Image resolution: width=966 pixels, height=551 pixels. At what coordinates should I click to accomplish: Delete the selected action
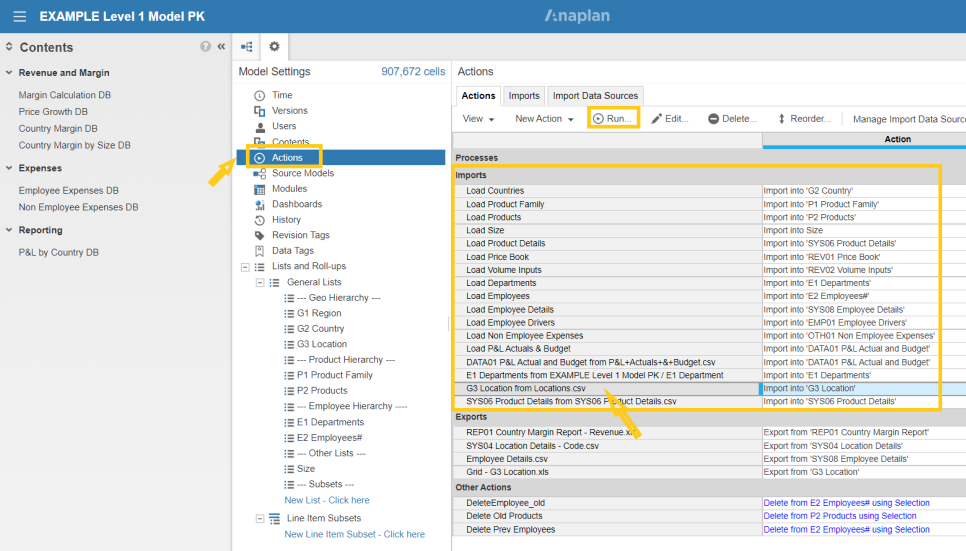click(732, 118)
